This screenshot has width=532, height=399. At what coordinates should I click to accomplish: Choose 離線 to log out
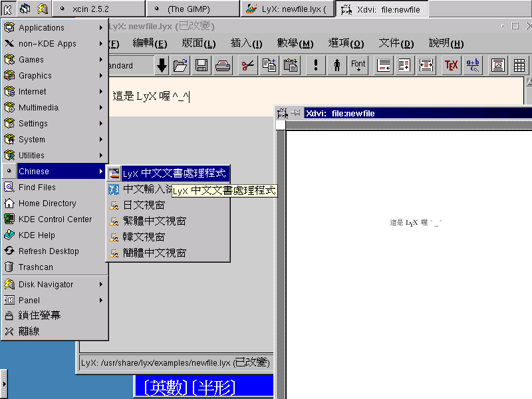coord(55,331)
